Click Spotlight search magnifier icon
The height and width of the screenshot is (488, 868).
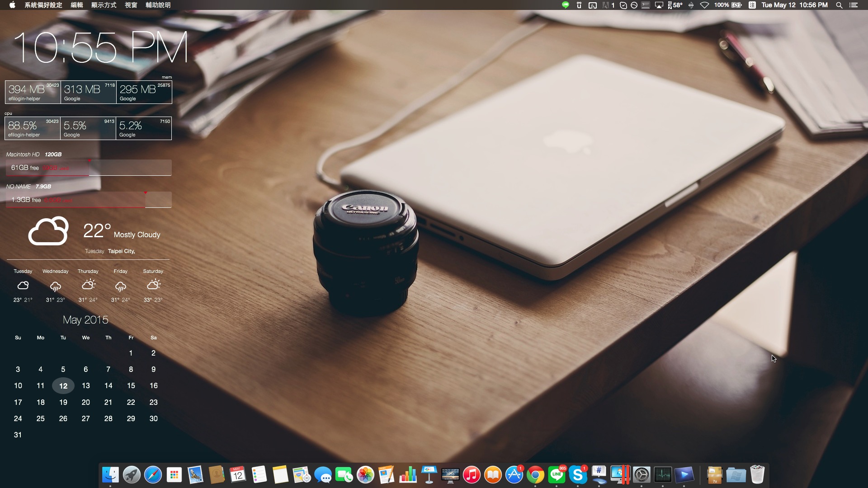(x=839, y=5)
